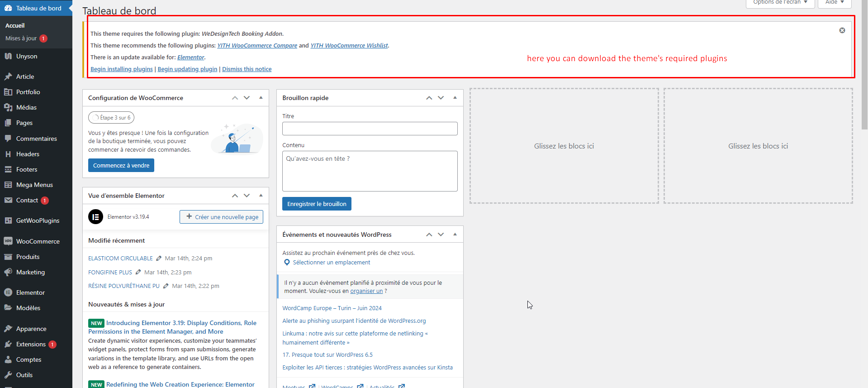Click the GetWooPlugins icon
Image resolution: width=868 pixels, height=388 pixels.
coord(8,220)
